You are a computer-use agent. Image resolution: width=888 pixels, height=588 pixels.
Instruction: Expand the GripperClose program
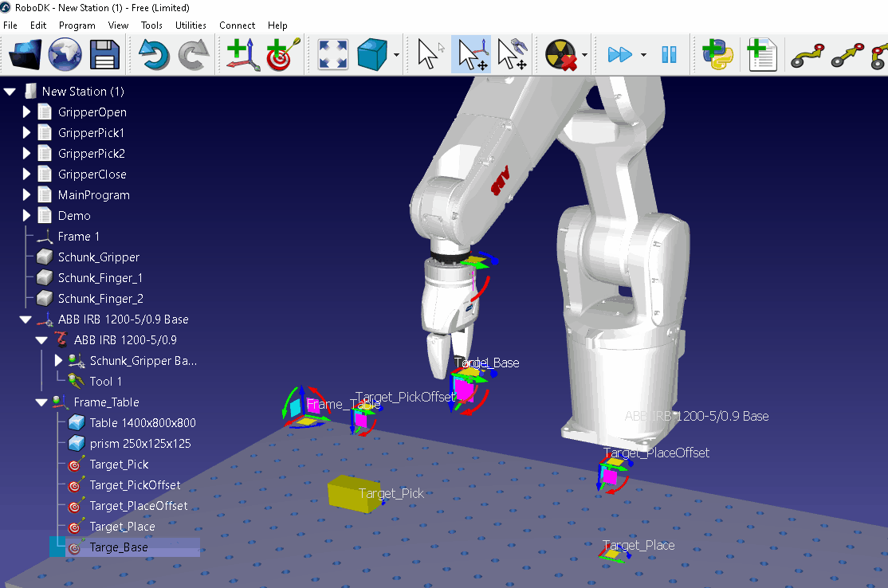[26, 174]
